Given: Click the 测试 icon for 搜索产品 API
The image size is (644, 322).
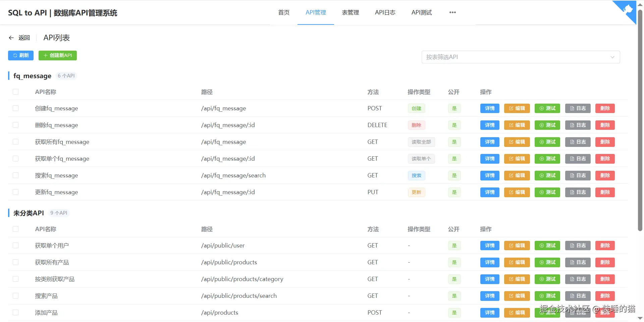Looking at the screenshot, I should coord(547,296).
